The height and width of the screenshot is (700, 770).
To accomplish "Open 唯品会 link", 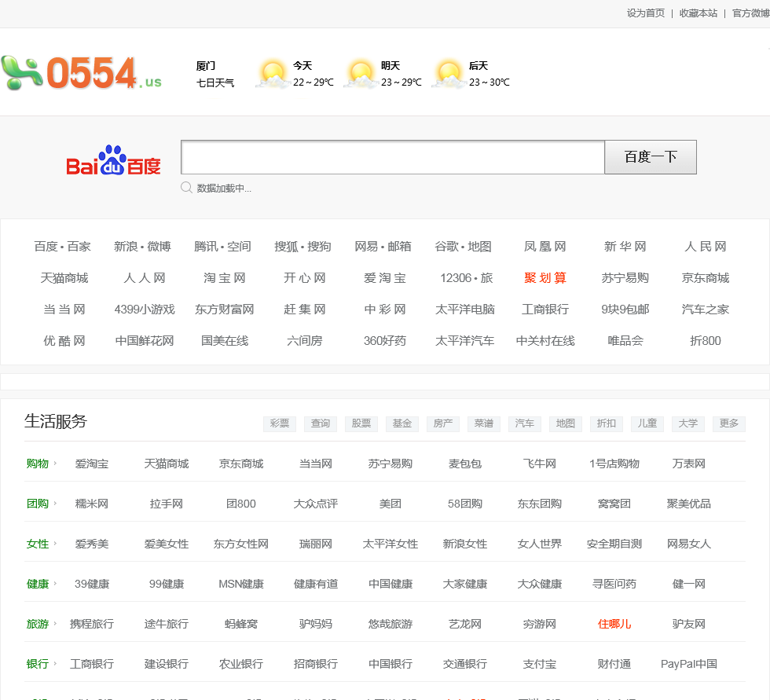I will click(625, 341).
